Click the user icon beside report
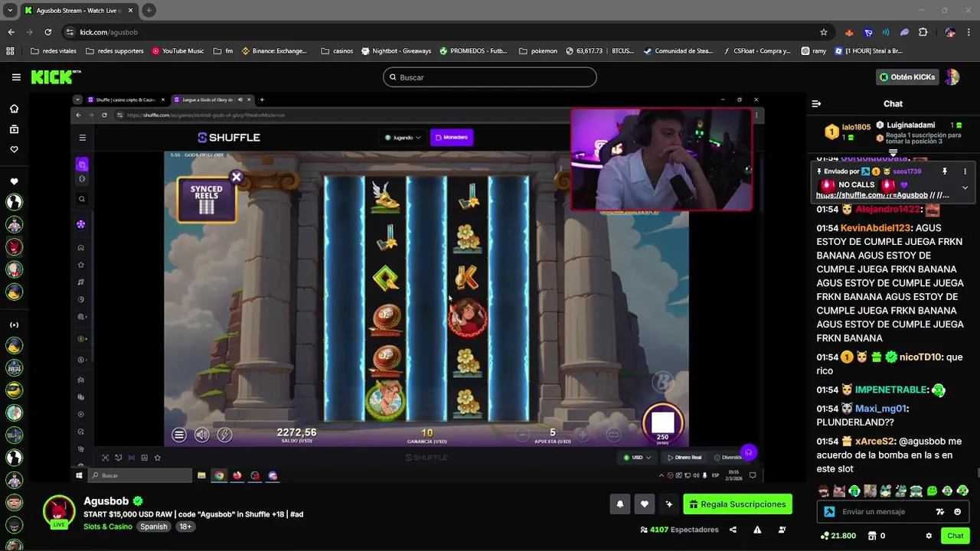The height and width of the screenshot is (551, 980). (x=782, y=530)
